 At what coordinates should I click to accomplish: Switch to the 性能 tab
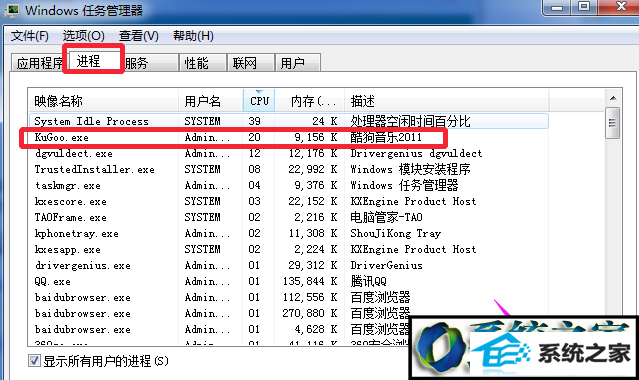(x=203, y=63)
